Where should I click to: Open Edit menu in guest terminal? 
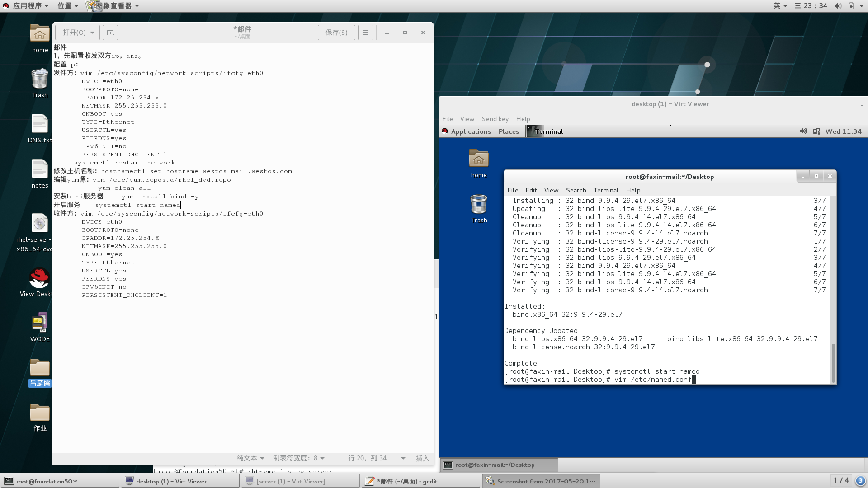tap(531, 190)
